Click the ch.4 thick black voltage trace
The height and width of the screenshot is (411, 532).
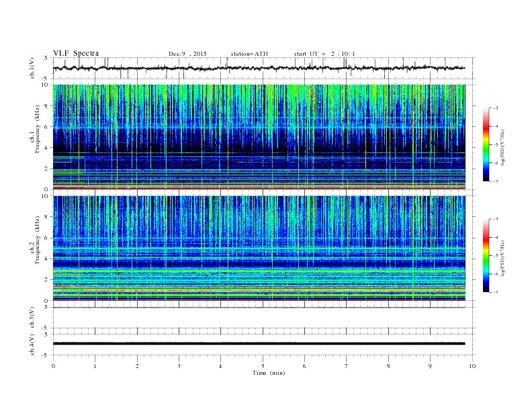click(x=259, y=344)
